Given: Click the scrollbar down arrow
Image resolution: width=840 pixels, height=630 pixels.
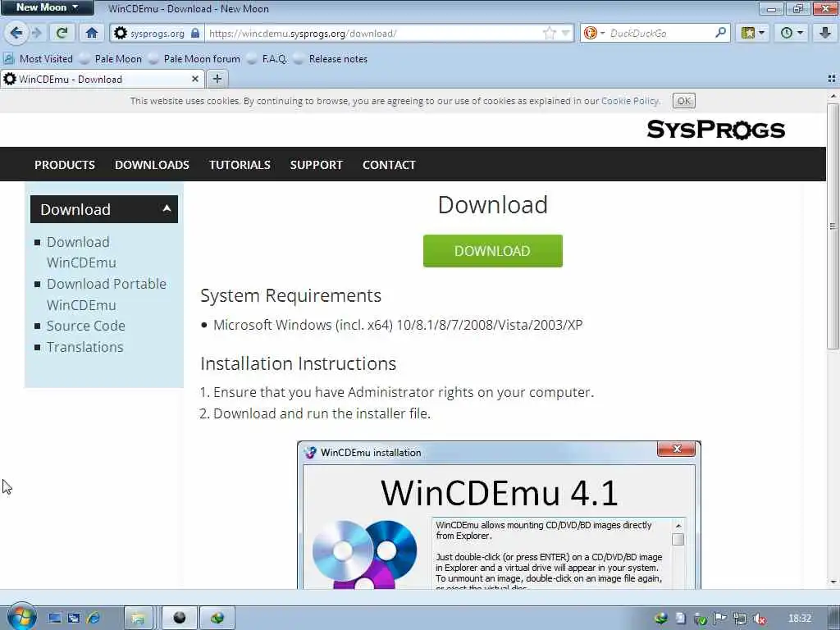Looking at the screenshot, I should point(833,582).
